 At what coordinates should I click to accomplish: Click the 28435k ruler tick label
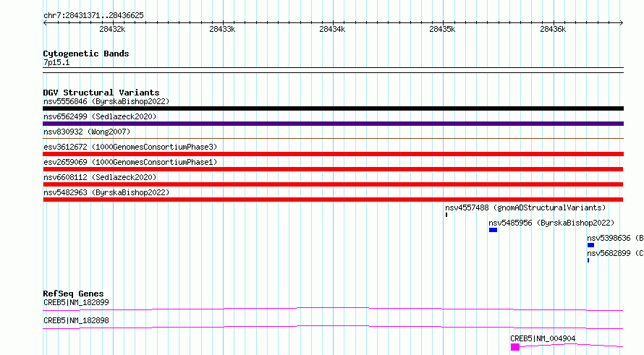point(442,29)
